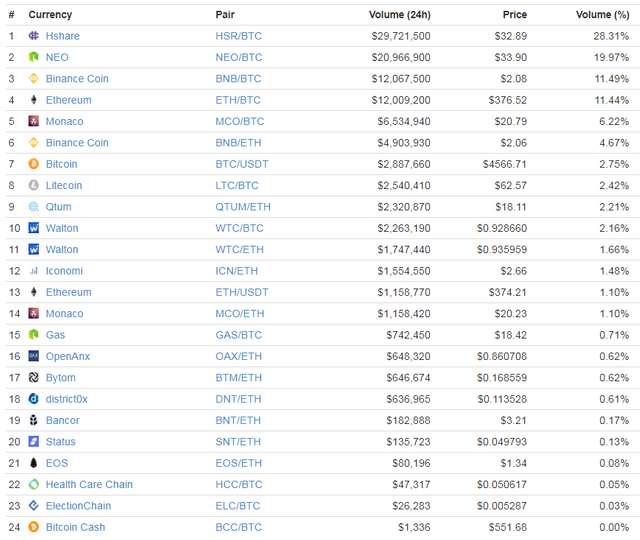The image size is (640, 540).
Task: Click the Bitcoin Cash coin icon
Action: point(33,527)
